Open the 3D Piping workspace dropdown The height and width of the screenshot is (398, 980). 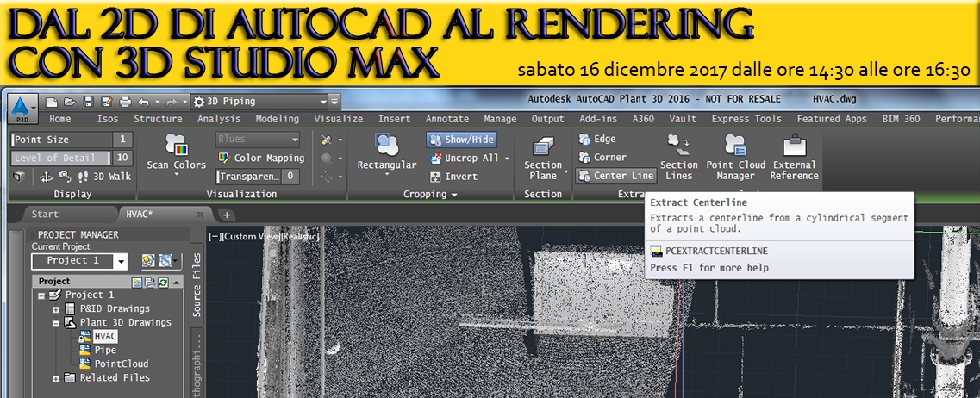click(x=260, y=101)
